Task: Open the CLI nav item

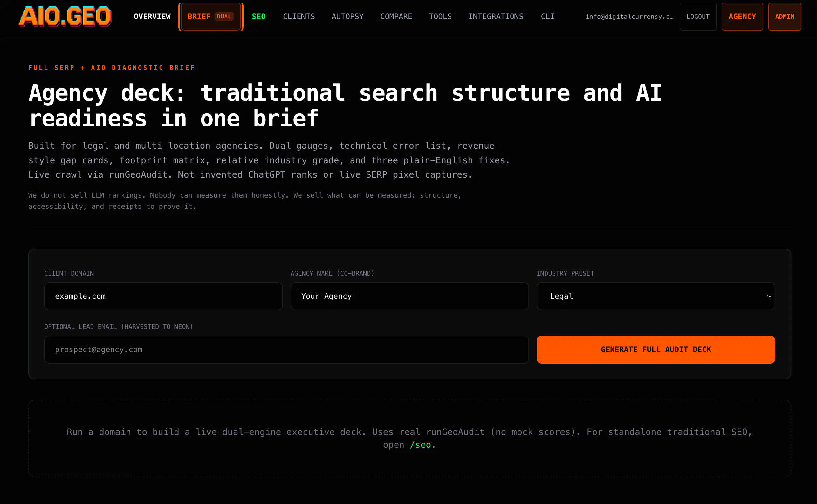Action: [x=547, y=16]
